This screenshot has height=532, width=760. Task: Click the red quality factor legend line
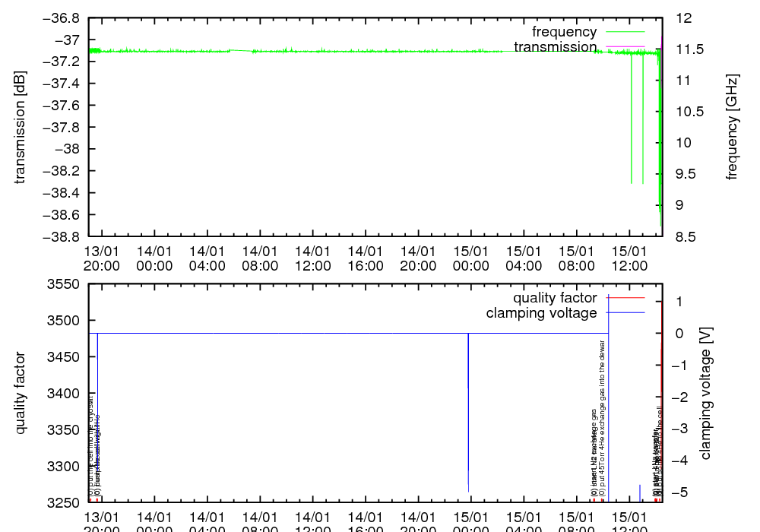pos(624,298)
